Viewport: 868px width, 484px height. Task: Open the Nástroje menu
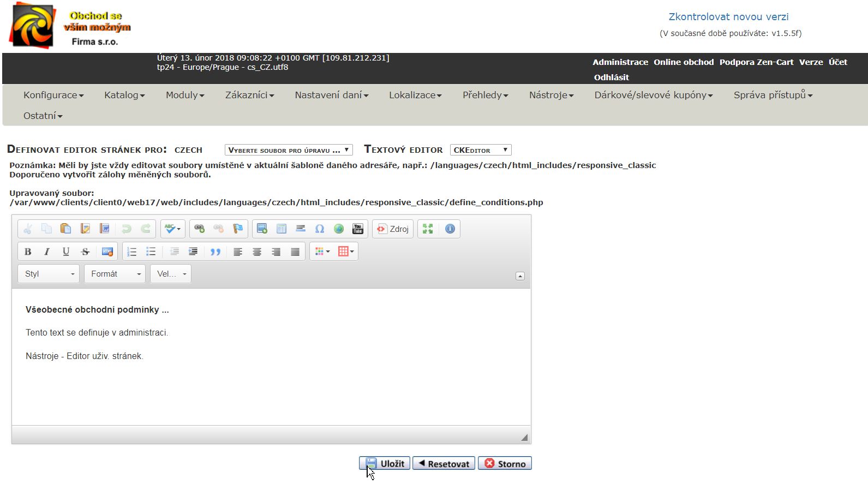click(x=551, y=95)
